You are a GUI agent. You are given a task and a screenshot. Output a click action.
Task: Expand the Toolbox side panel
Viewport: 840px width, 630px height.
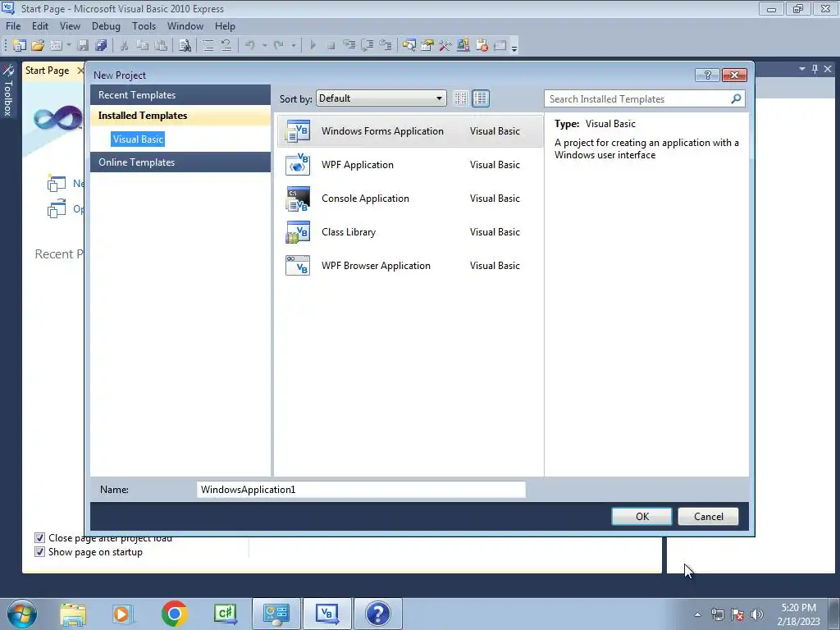8,90
